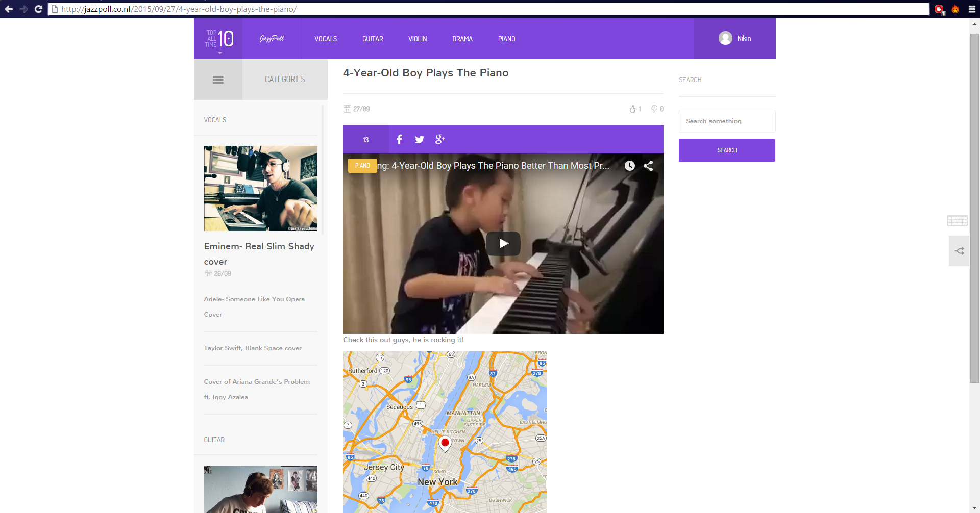The image size is (980, 513).
Task: Open Ariana Grande's Problem cover link
Action: [x=257, y=389]
